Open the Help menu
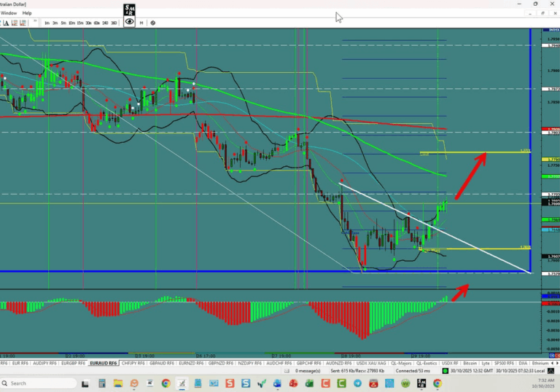 coord(27,13)
